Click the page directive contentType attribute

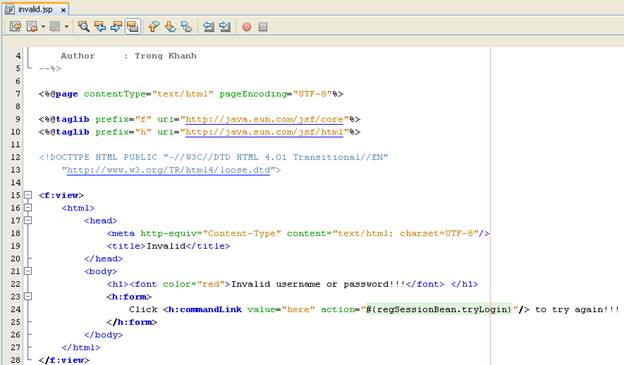(149, 94)
